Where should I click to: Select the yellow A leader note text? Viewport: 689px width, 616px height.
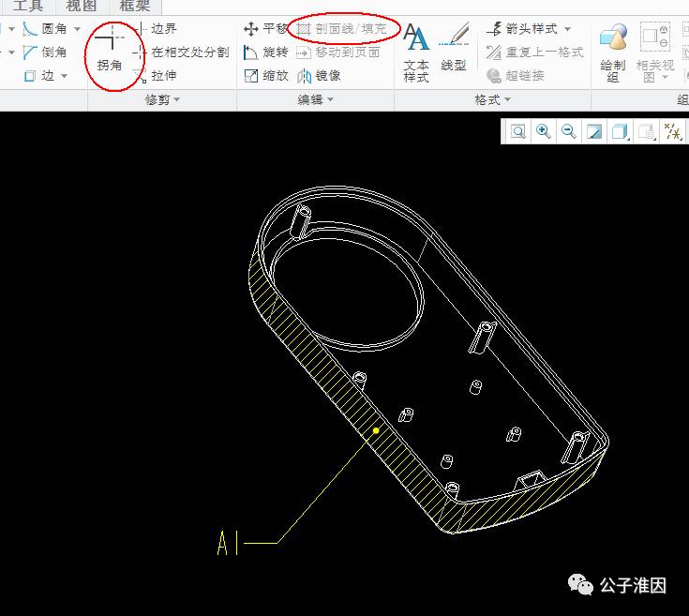click(x=223, y=543)
